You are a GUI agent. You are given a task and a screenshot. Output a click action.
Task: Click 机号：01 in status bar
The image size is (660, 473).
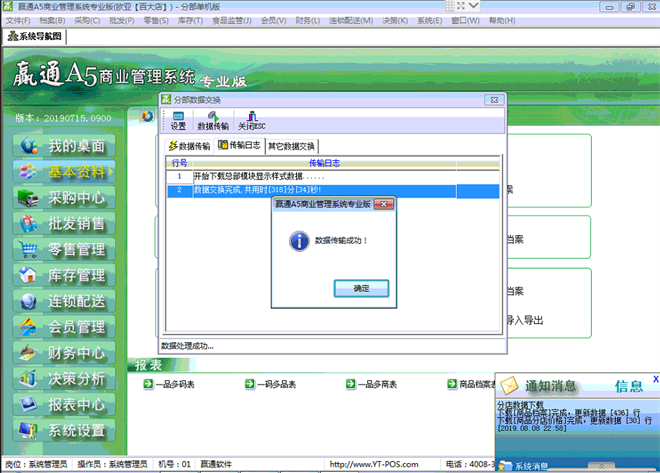[174, 464]
